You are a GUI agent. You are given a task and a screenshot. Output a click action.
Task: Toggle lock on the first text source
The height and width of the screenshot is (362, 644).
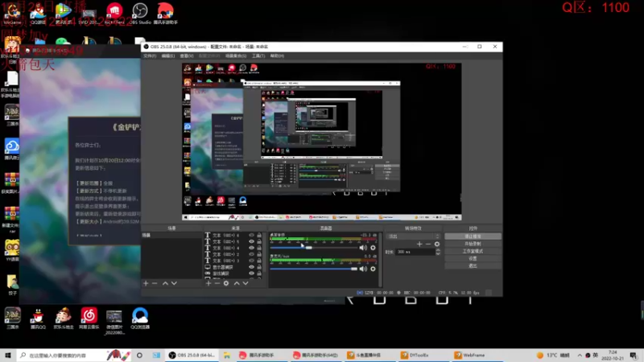click(261, 236)
